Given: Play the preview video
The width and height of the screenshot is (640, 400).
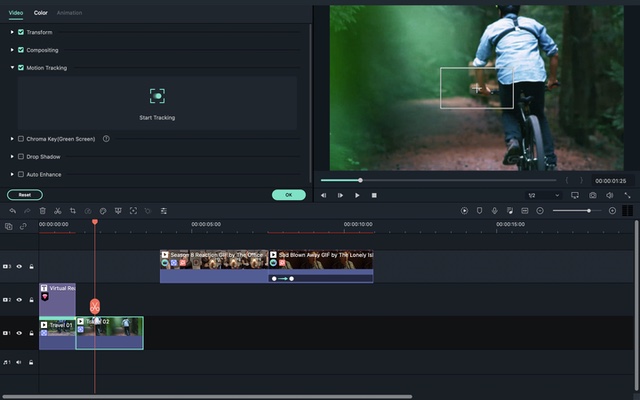Looking at the screenshot, I should tap(357, 196).
